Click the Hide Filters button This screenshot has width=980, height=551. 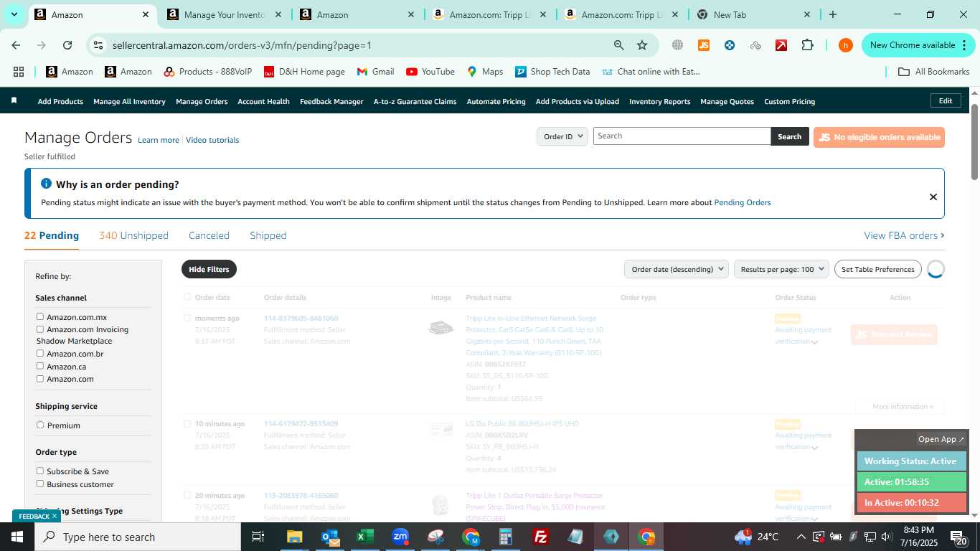pos(209,269)
